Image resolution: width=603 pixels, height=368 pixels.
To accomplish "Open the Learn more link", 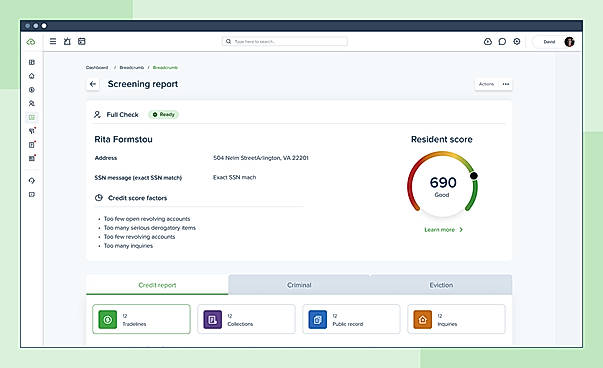I will pos(440,230).
